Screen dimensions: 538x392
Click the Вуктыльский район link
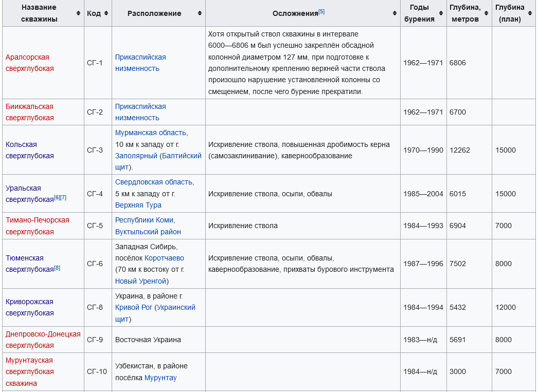(x=148, y=232)
